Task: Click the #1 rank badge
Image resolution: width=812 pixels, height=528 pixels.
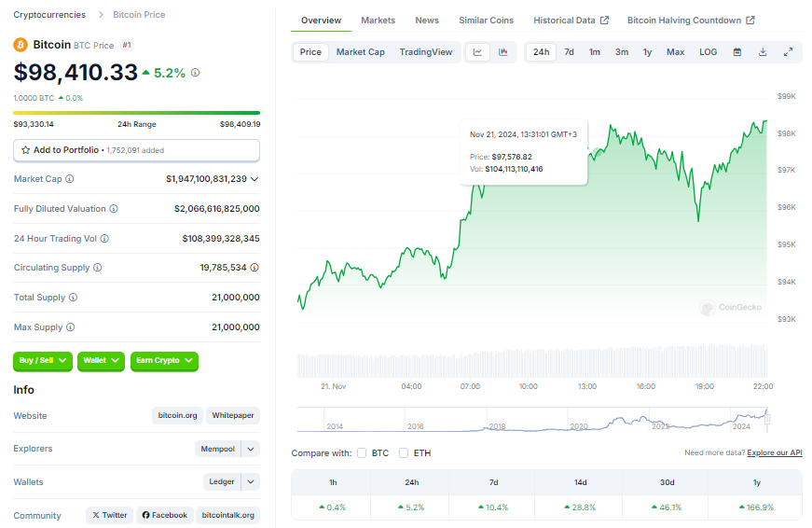Action: 127,45
